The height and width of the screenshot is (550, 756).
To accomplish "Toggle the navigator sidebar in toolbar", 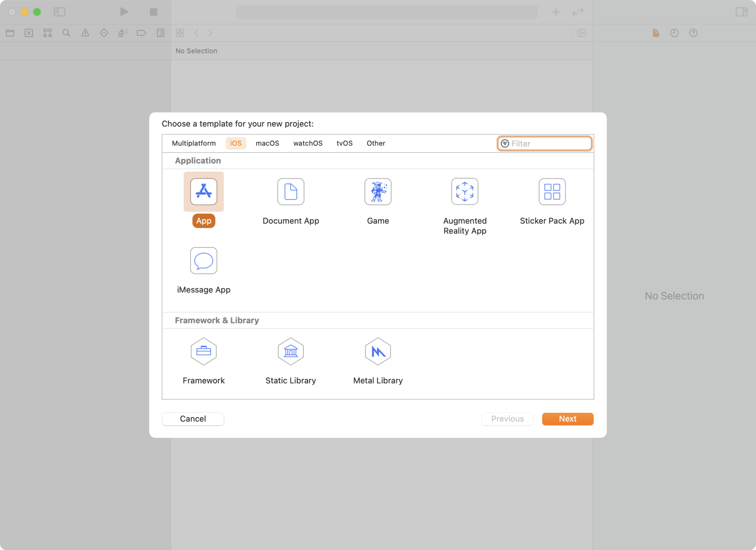I will pos(60,12).
